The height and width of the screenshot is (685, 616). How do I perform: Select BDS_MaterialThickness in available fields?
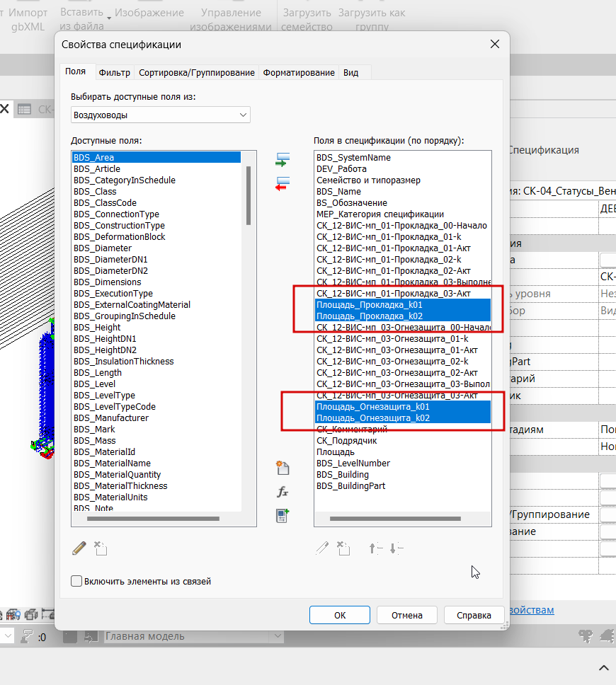(156, 485)
